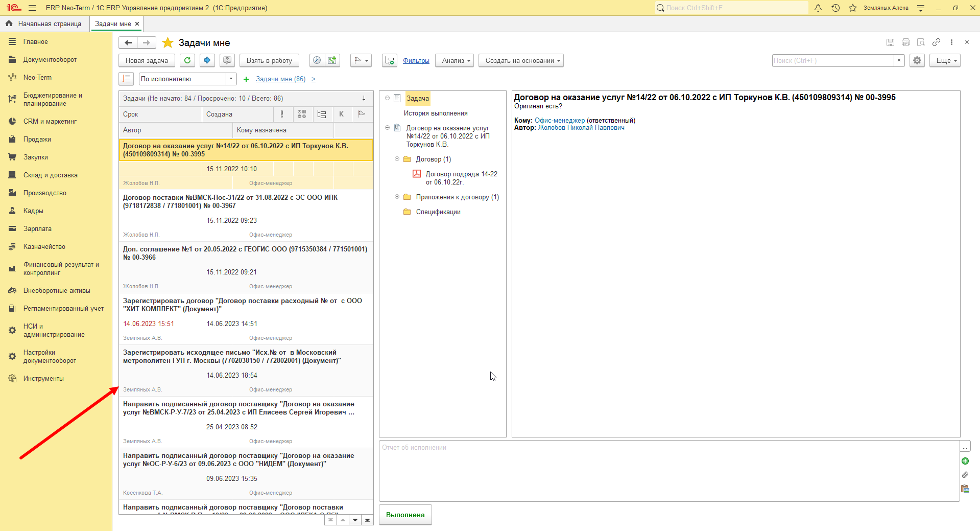Click the chain link icon to get a link
Image resolution: width=980 pixels, height=531 pixels.
936,42
